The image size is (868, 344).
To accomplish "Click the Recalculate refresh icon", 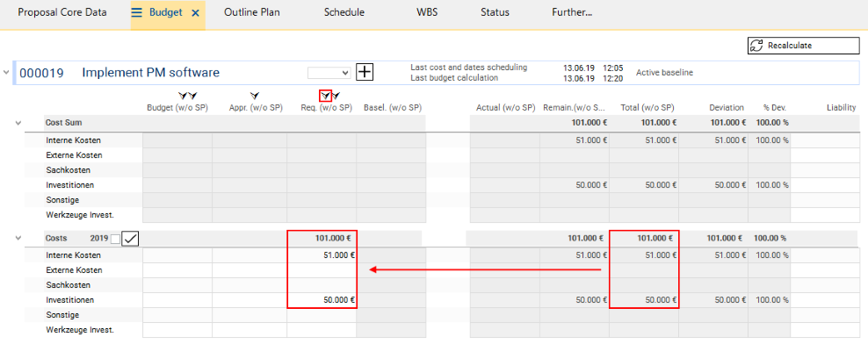I will (756, 46).
